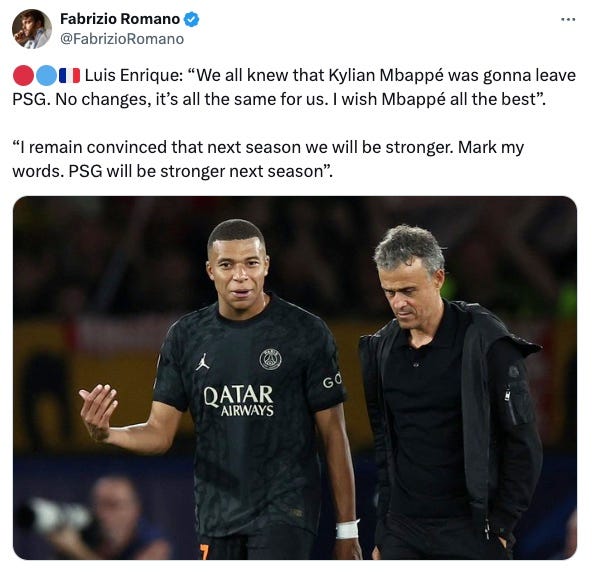Image resolution: width=593 pixels, height=572 pixels.
Task: Click the blue circle emoji
Action: coord(46,75)
